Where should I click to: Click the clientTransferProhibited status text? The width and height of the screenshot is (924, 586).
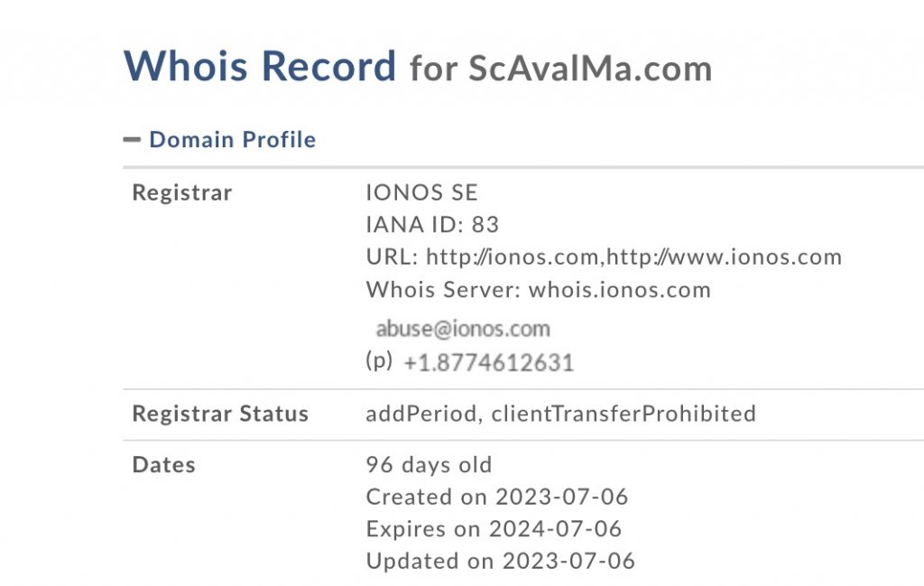pos(624,414)
